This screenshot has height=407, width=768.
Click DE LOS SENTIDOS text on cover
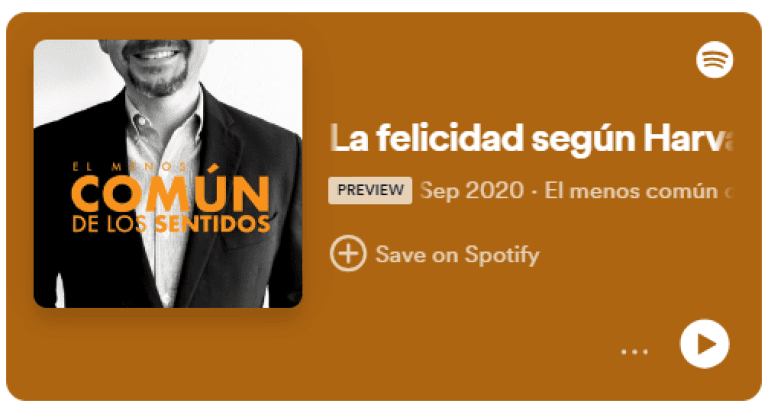[x=171, y=224]
